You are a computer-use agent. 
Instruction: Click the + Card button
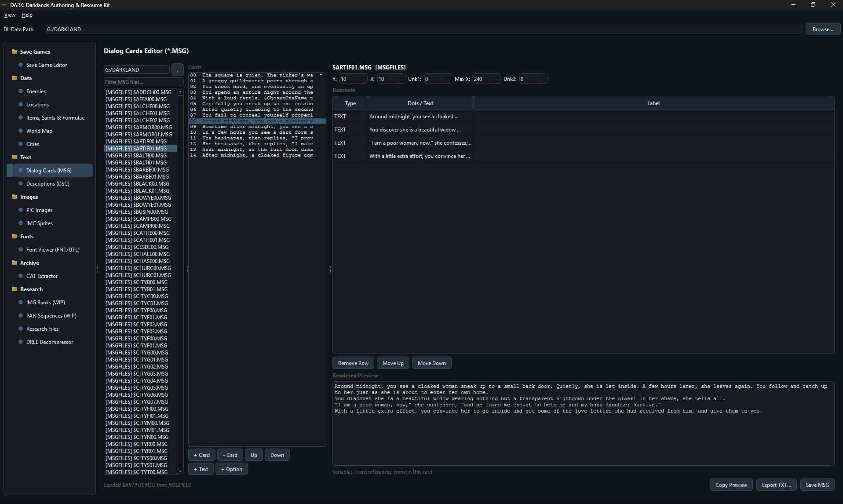click(202, 455)
